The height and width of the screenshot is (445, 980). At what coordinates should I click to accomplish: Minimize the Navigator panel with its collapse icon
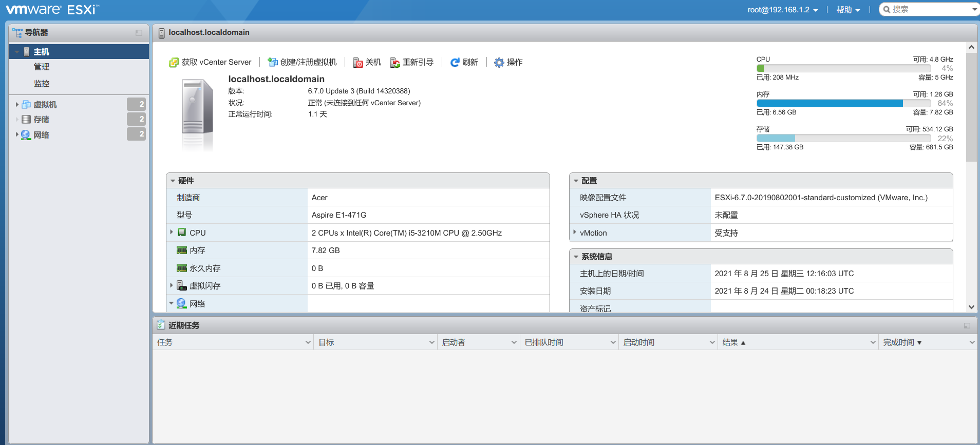coord(139,33)
